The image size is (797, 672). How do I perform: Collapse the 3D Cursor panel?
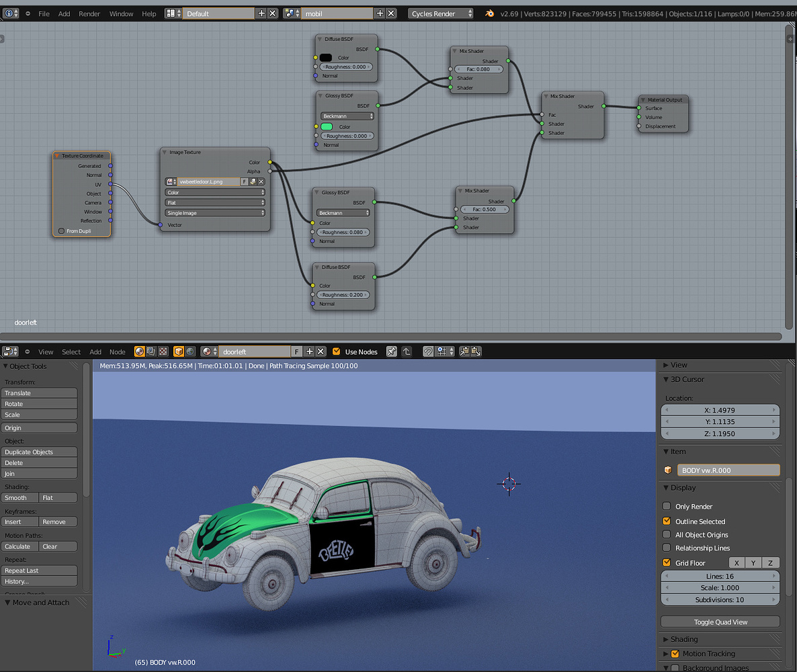(x=666, y=379)
